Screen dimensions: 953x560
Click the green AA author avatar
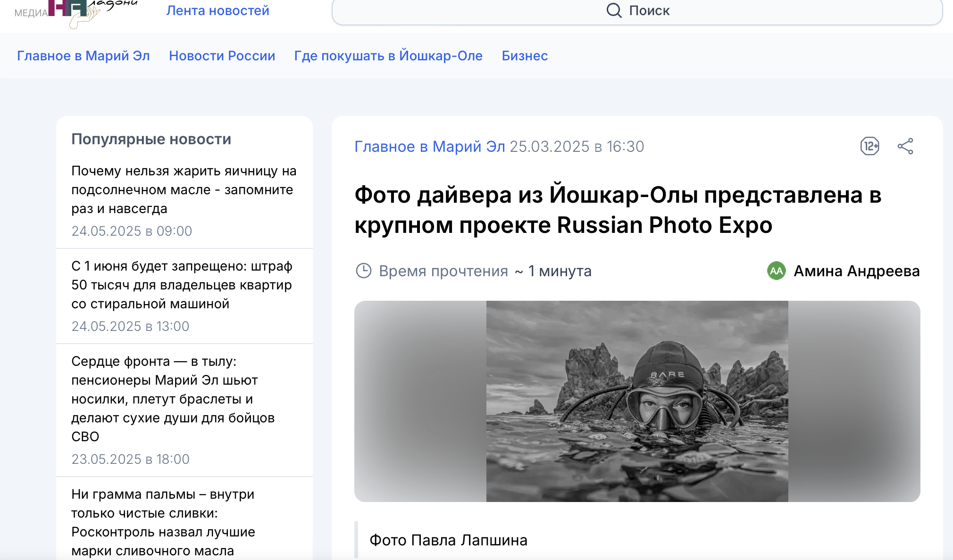pos(776,271)
